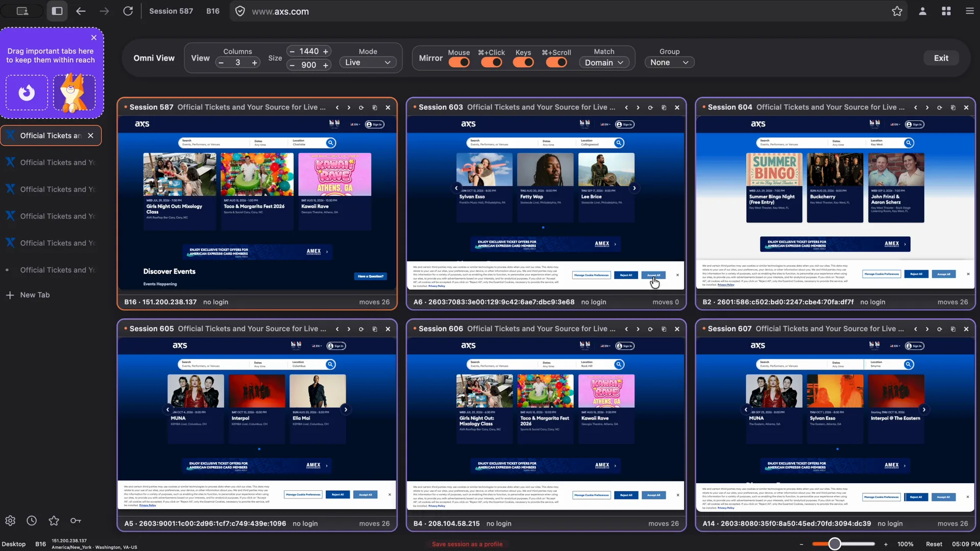Toggle Mirror Mouse switch
The width and height of the screenshot is (980, 551).
tap(459, 62)
